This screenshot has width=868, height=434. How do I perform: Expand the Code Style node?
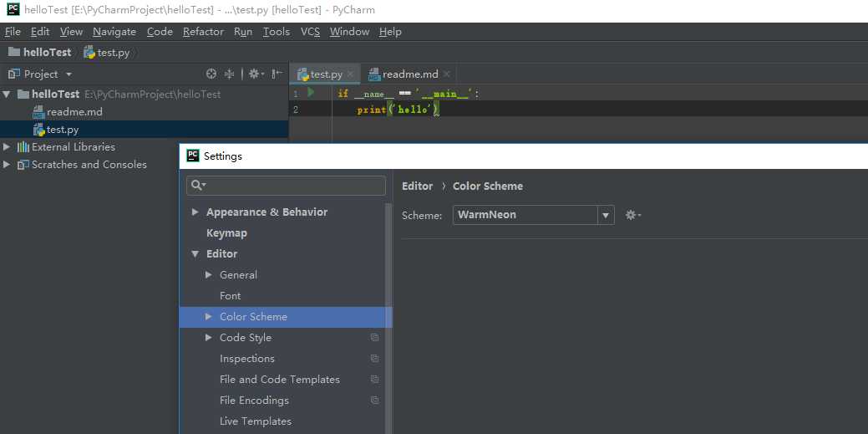[x=209, y=338]
